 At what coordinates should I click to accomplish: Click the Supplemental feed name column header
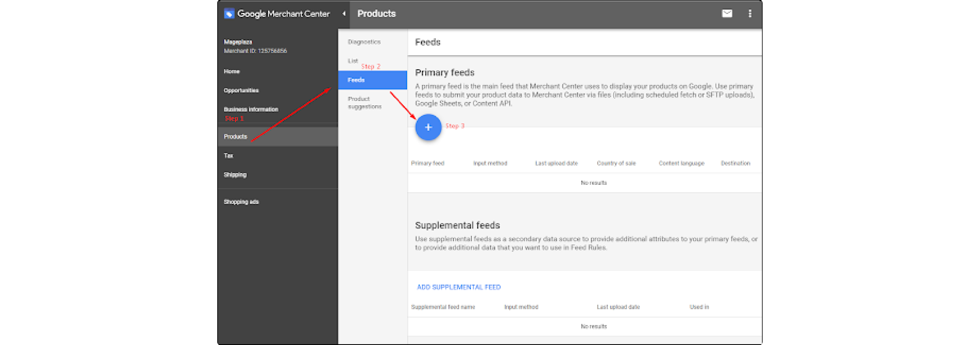point(443,307)
